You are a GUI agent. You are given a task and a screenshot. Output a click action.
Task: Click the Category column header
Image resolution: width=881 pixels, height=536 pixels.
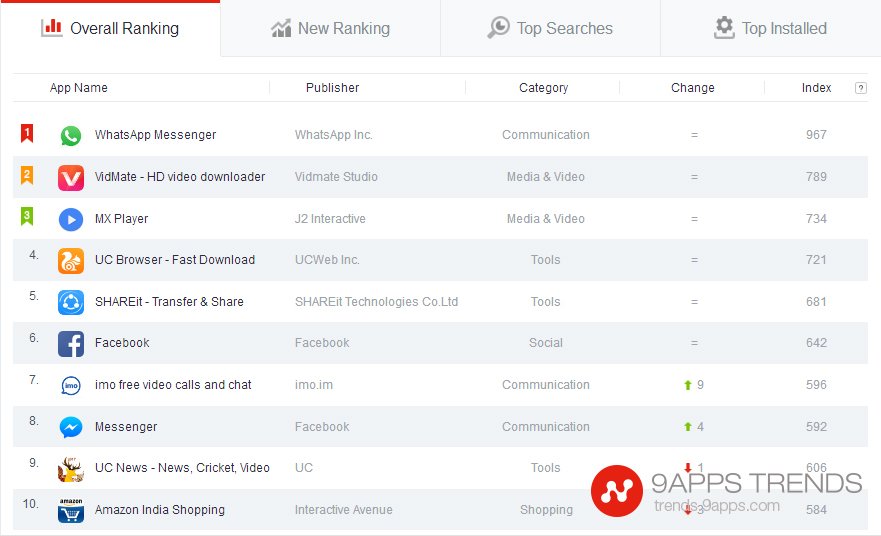543,88
